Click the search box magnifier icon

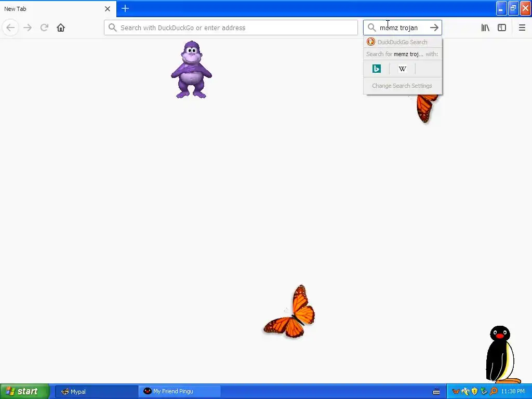[372, 28]
